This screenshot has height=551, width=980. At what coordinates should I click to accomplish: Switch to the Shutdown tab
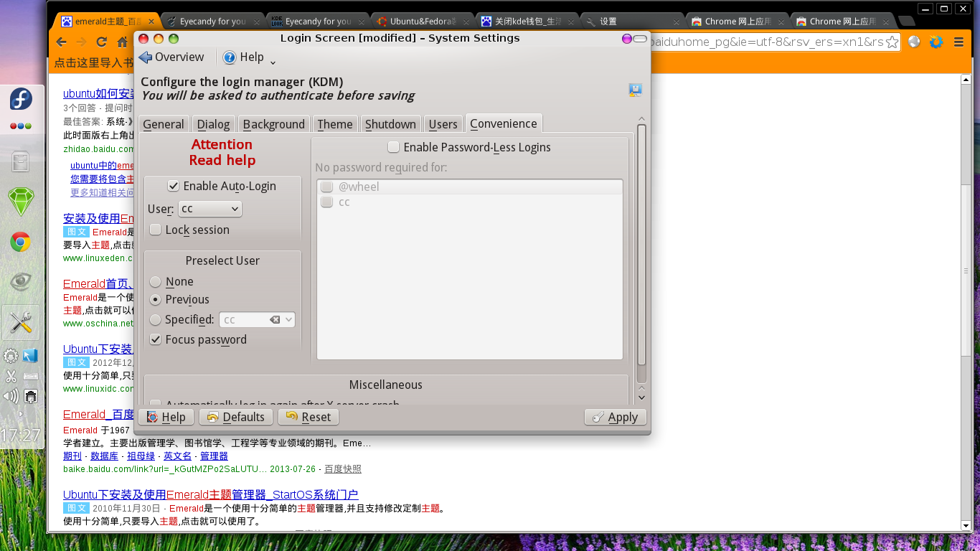(x=390, y=124)
